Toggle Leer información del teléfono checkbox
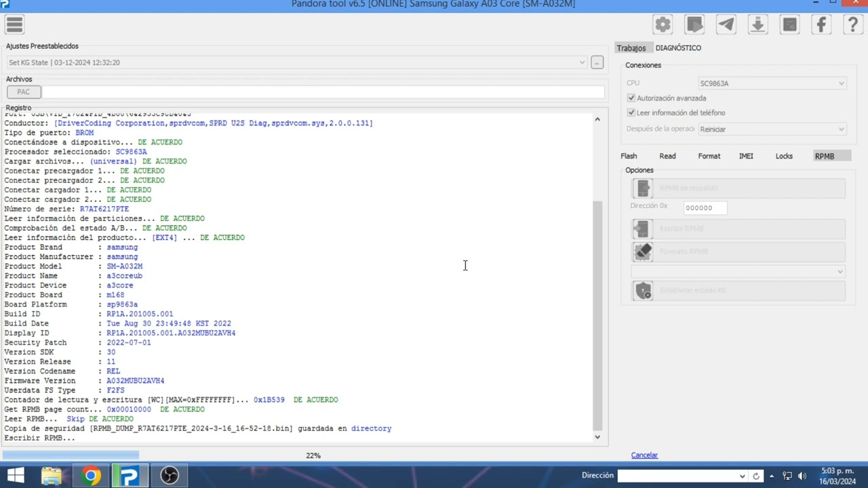Viewport: 868px width, 488px height. pyautogui.click(x=631, y=113)
